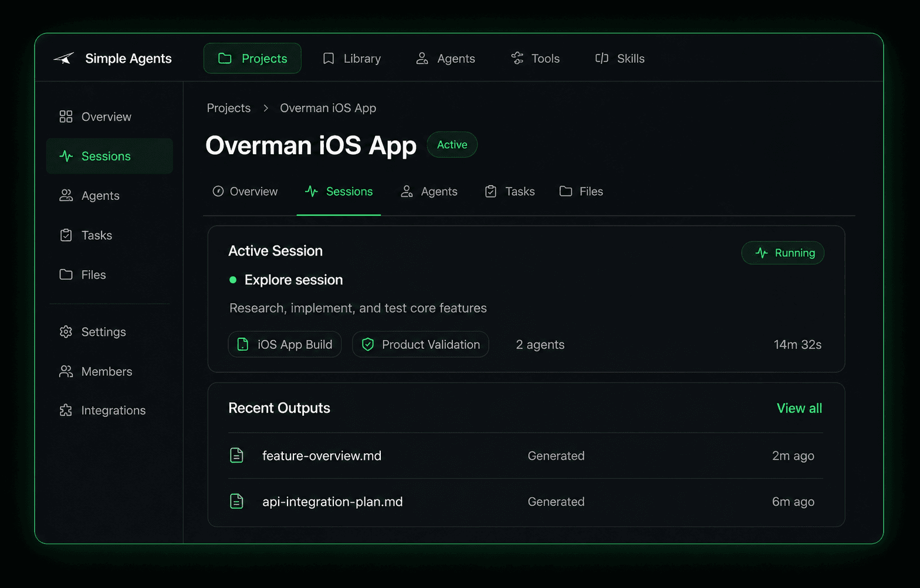Viewport: 920px width, 588px height.
Task: Select Sessions in the left sidebar
Action: point(110,156)
